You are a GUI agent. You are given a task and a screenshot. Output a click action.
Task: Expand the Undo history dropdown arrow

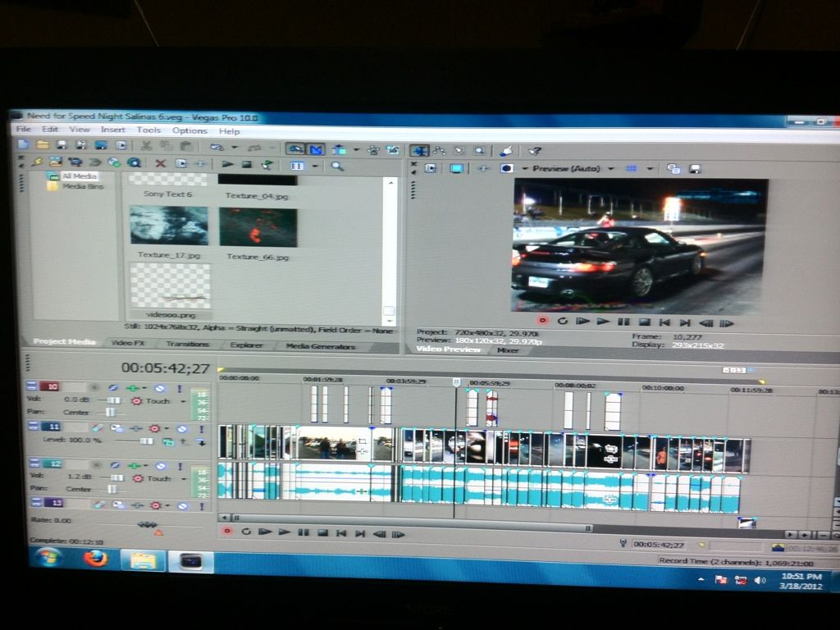pyautogui.click(x=234, y=147)
